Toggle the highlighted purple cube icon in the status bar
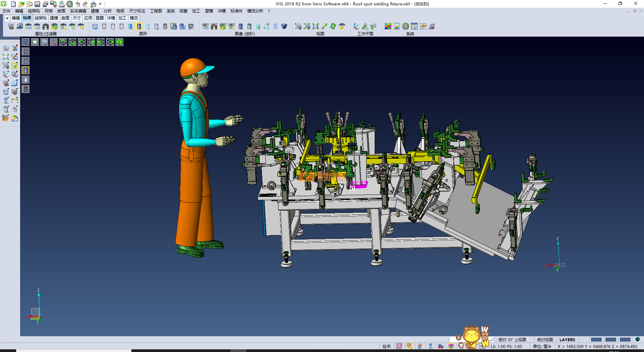This screenshot has height=352, width=644. (x=451, y=346)
